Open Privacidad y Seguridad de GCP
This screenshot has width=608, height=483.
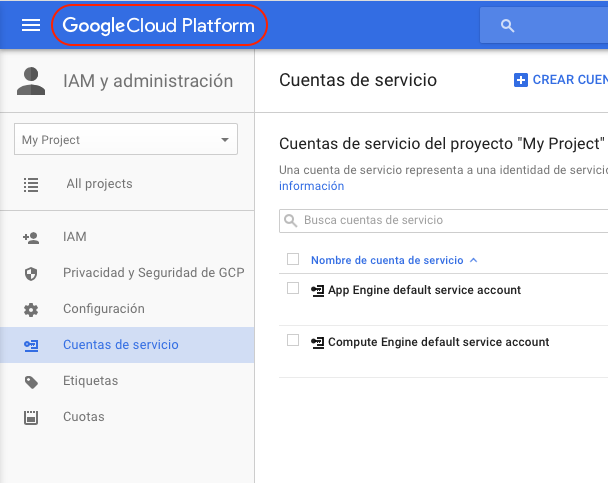click(x=154, y=273)
